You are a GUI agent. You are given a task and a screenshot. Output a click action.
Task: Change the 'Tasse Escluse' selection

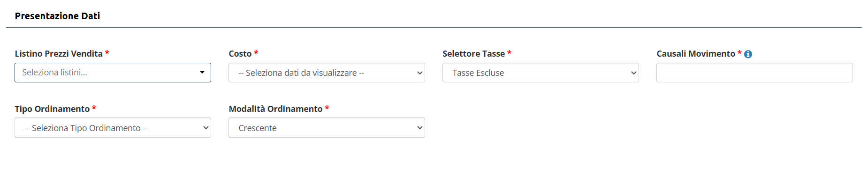click(x=541, y=73)
